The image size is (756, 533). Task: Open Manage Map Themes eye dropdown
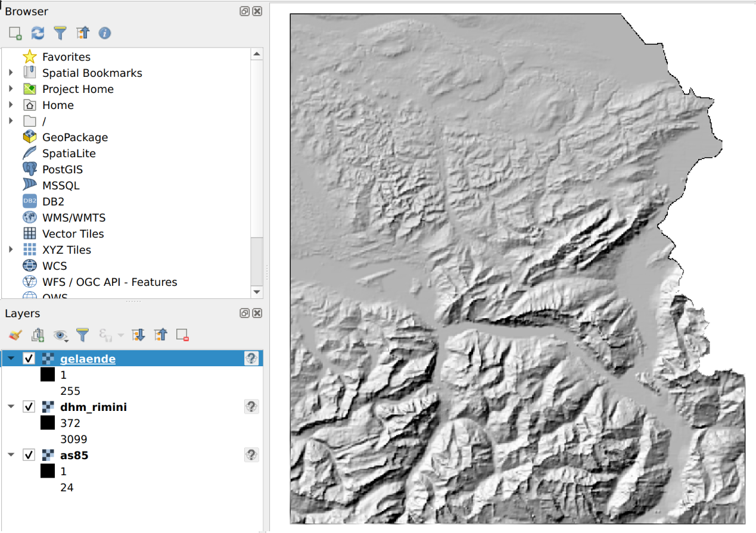60,335
